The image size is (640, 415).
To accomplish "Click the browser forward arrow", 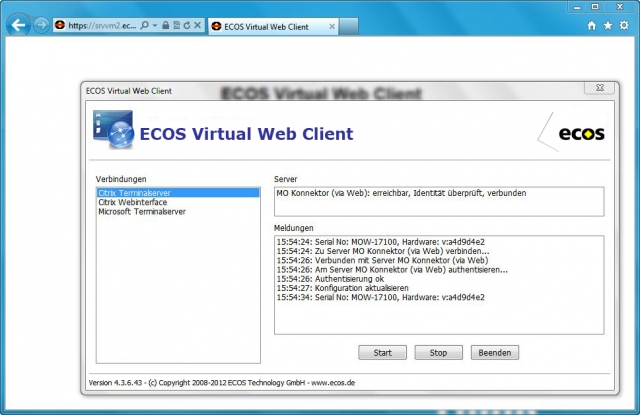I will 41,25.
